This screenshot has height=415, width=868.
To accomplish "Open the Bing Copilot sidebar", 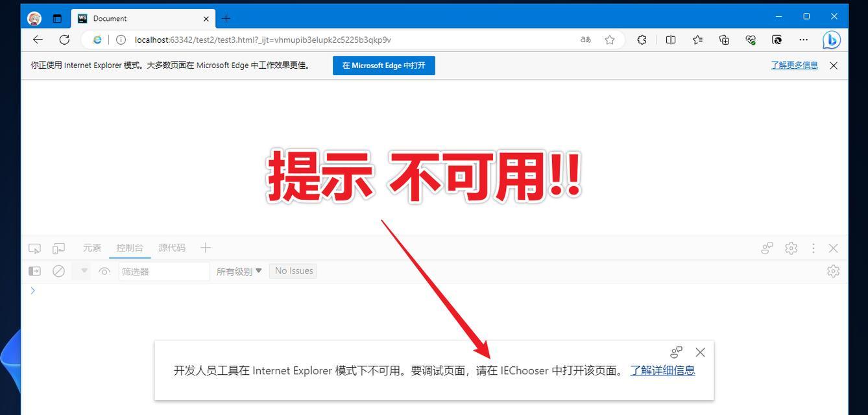I will pyautogui.click(x=832, y=40).
